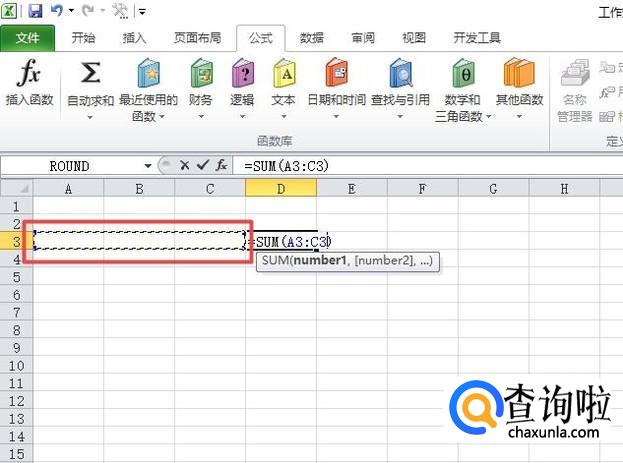Open Math and Trig functions icon
The height and width of the screenshot is (463, 623).
pos(463,73)
